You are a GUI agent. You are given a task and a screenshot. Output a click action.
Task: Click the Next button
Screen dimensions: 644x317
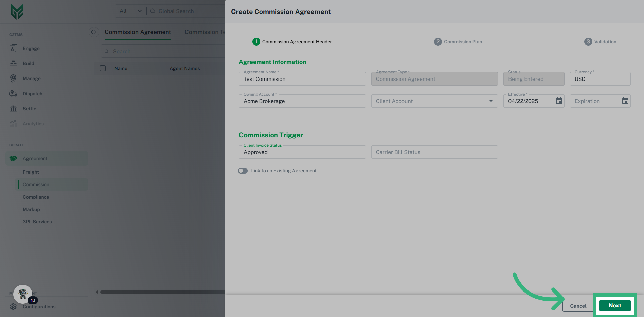pos(615,305)
